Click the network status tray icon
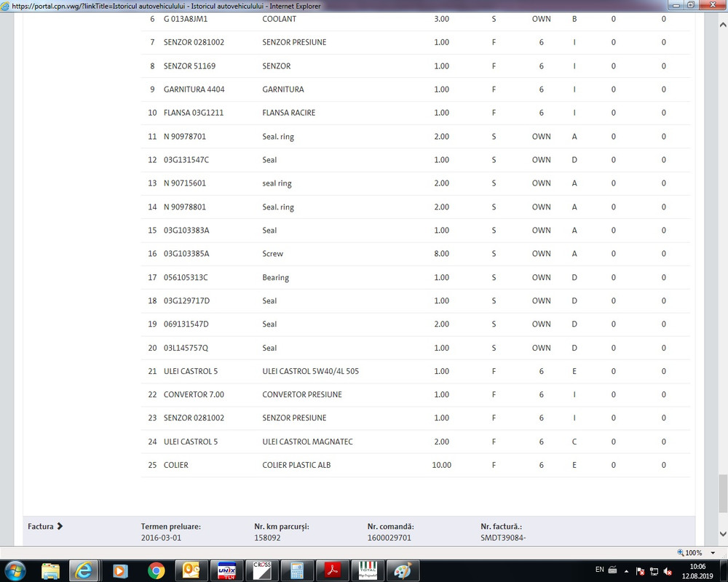 pos(654,571)
